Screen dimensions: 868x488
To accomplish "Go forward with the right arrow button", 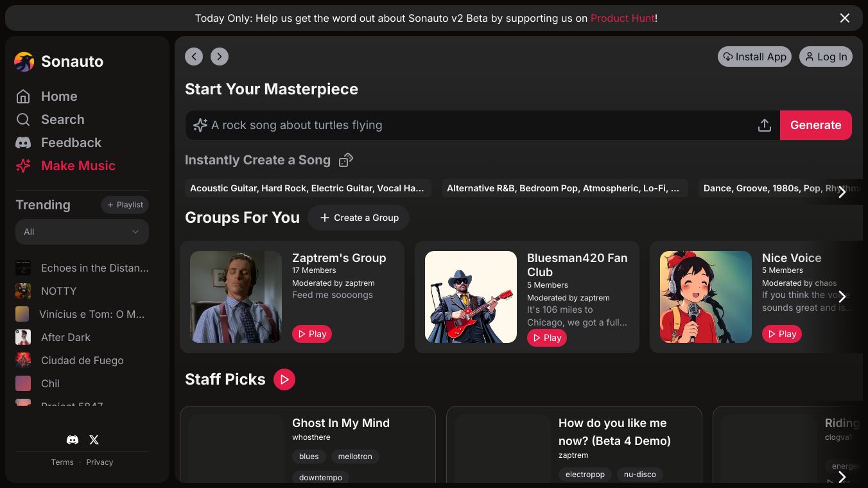I will 220,57.
